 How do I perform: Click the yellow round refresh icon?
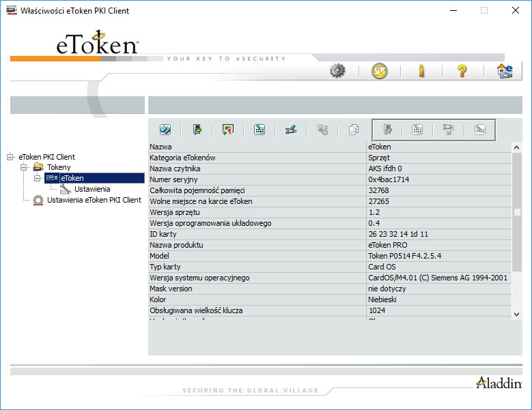(x=379, y=70)
